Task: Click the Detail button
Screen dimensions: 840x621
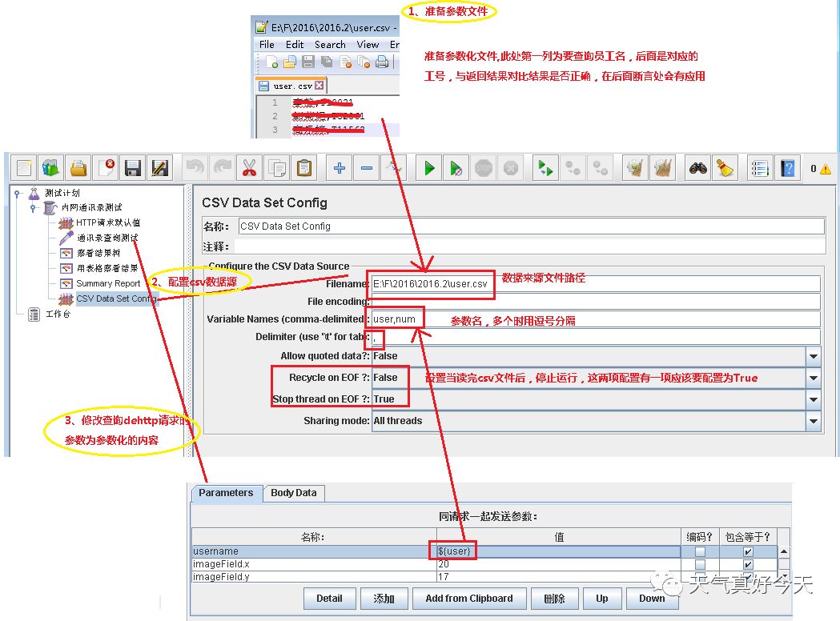Action: 329,599
